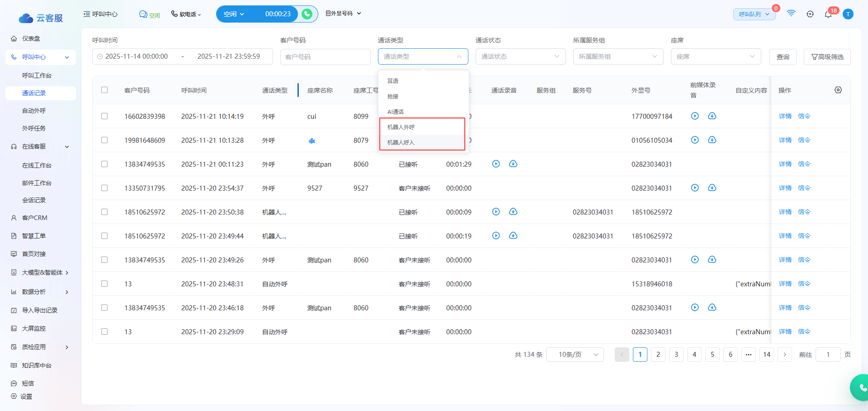Toggle the select-all checkbox in table header
Image resolution: width=868 pixels, height=411 pixels.
pyautogui.click(x=104, y=90)
